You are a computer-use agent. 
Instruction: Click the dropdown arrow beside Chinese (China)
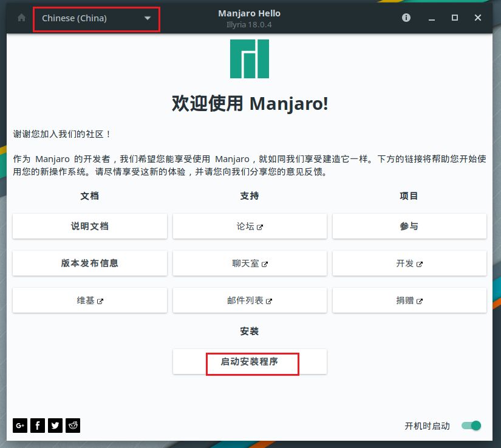click(x=147, y=19)
